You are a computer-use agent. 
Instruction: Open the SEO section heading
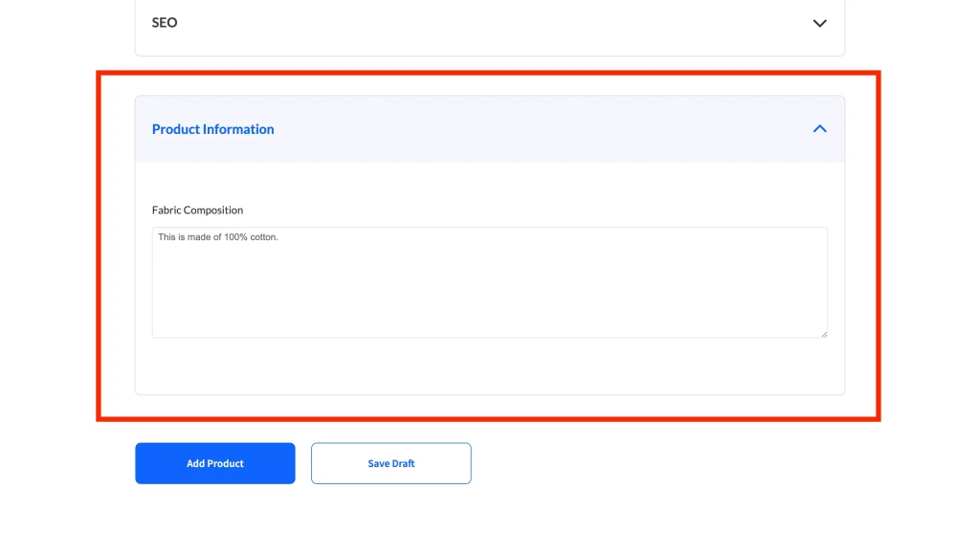(165, 23)
